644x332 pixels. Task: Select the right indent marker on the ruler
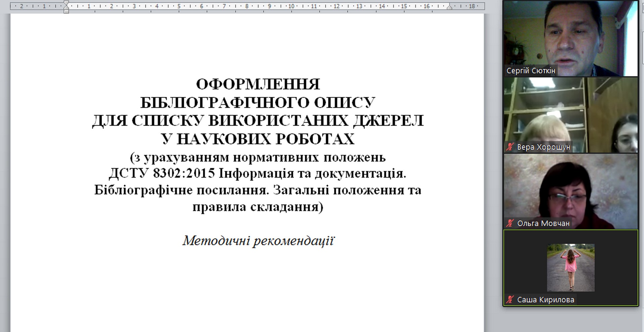(450, 7)
